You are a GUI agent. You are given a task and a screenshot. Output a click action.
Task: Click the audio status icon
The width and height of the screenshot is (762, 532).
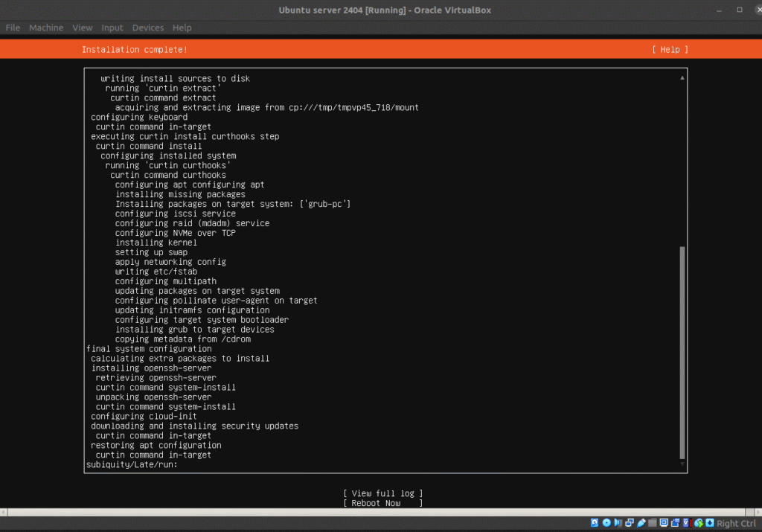[x=618, y=523]
